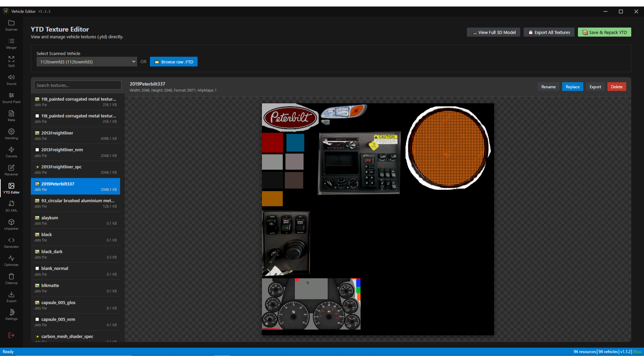Open the Optimizer sidebar tool
644x362 pixels.
click(x=11, y=261)
